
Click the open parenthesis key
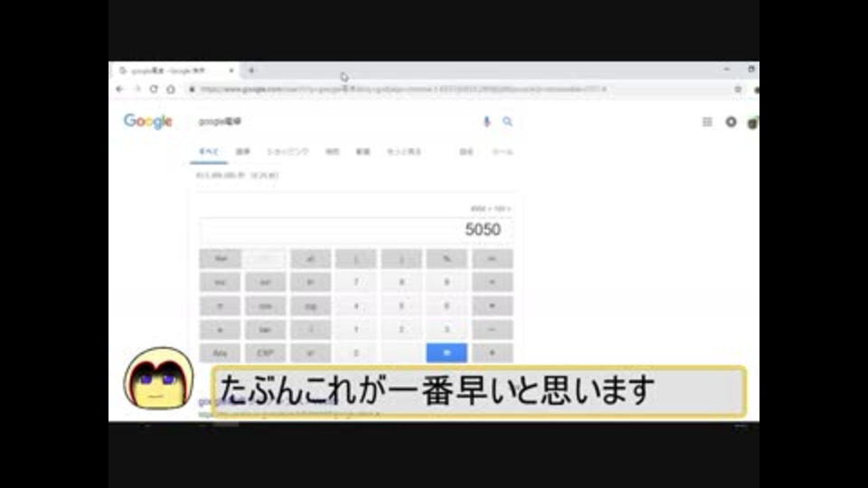pos(356,259)
